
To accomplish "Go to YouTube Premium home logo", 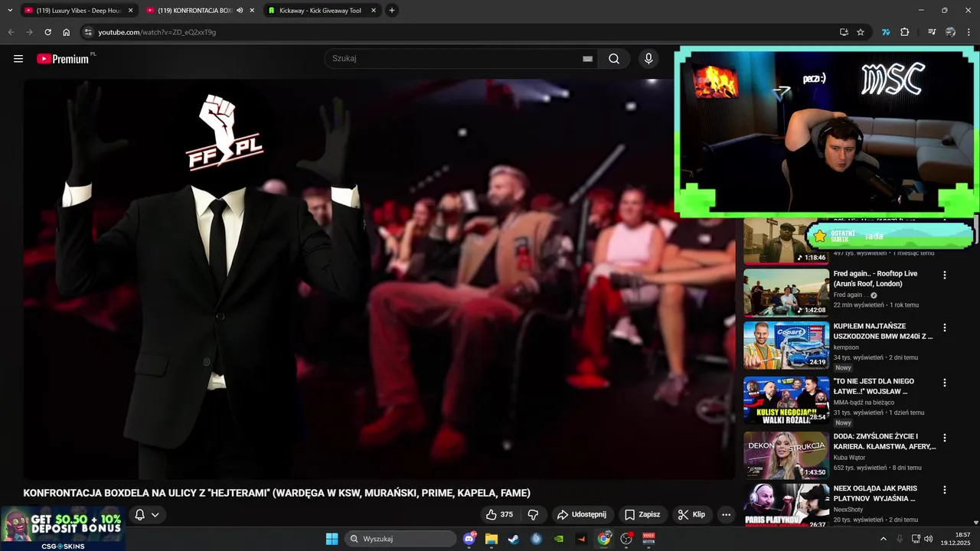I will 63,59.
